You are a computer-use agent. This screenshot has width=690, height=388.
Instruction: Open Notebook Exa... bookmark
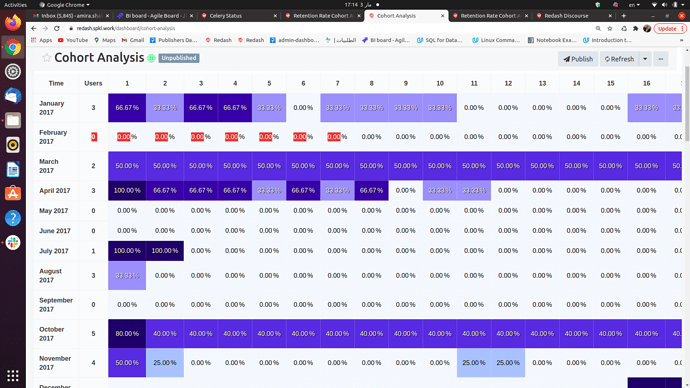[552, 40]
